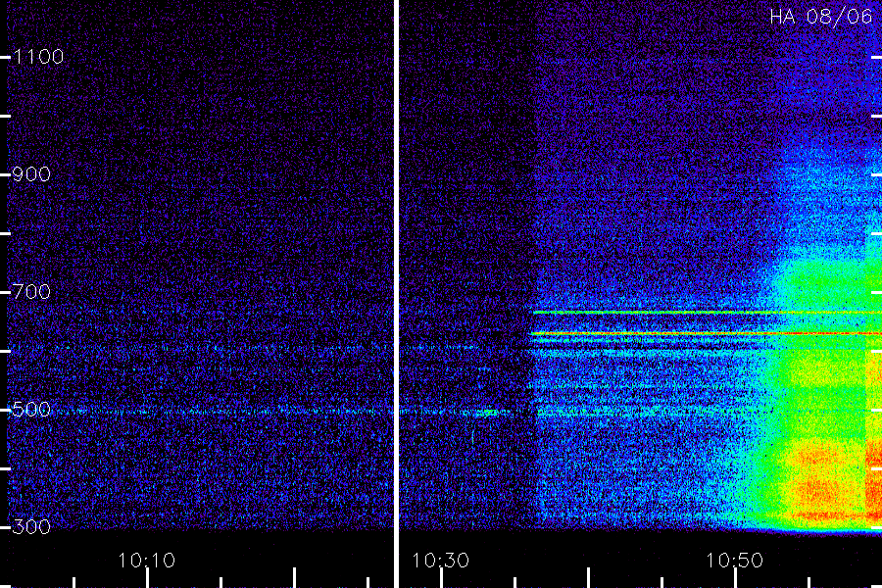The width and height of the screenshot is (882, 588).
Task: Click the HA 08/06 station date label
Action: (x=820, y=17)
